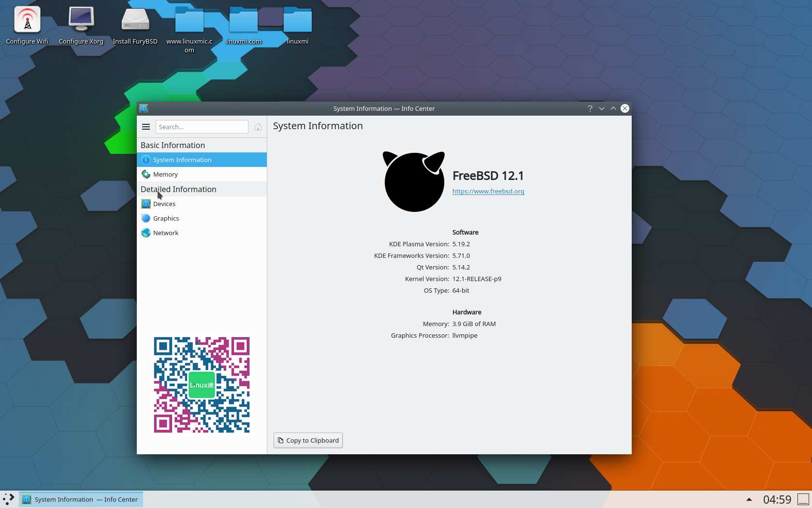Viewport: 812px width, 508px height.
Task: Open the application launcher in taskbar
Action: (x=9, y=499)
